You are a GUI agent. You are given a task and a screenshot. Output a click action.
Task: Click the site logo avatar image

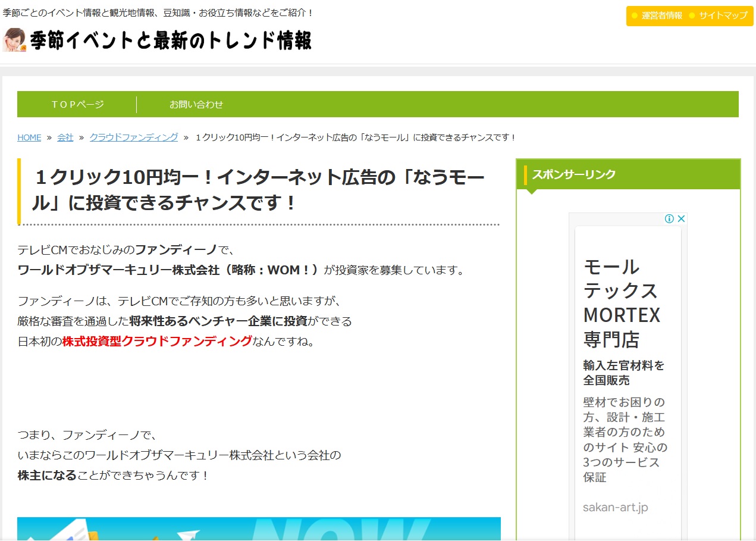click(x=14, y=40)
